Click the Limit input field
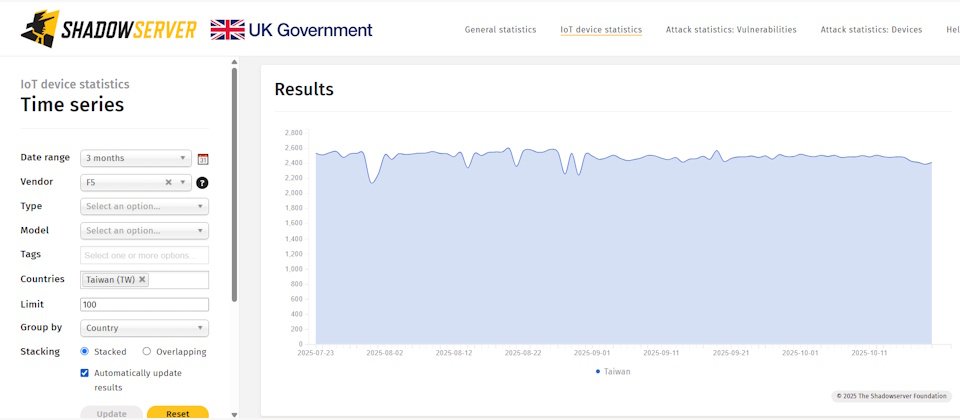The height and width of the screenshot is (420, 960). pos(144,304)
